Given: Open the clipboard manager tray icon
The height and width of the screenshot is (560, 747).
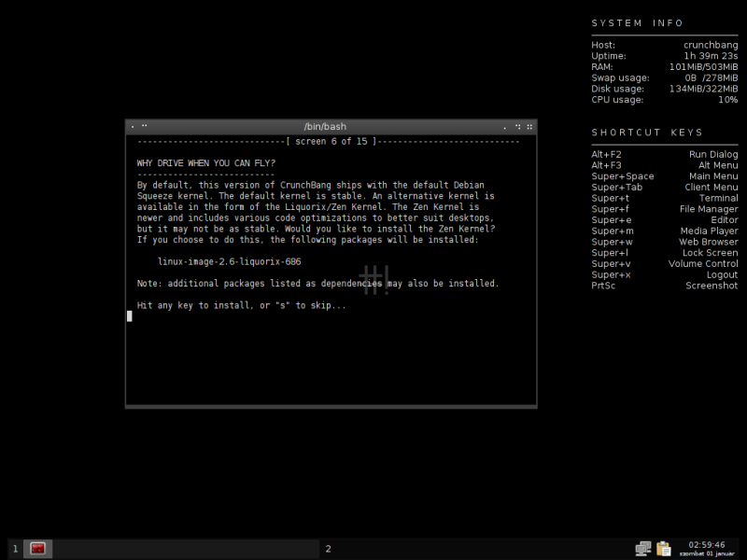Looking at the screenshot, I should pyautogui.click(x=664, y=549).
